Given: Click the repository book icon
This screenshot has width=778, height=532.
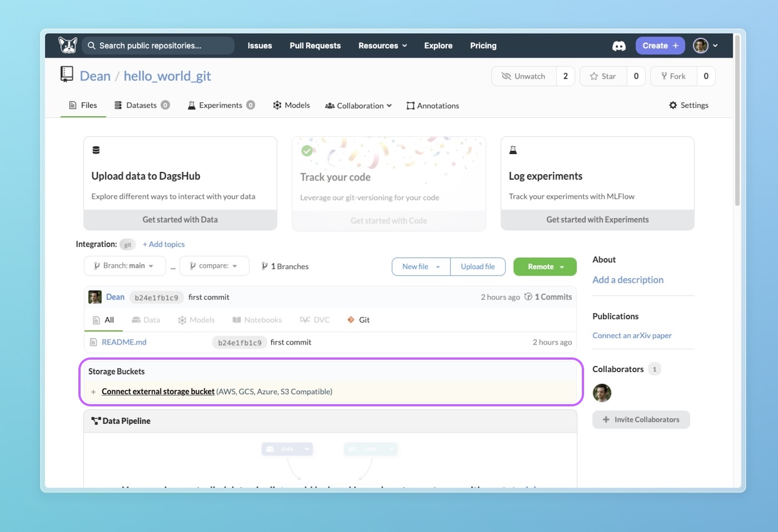Looking at the screenshot, I should (67, 74).
